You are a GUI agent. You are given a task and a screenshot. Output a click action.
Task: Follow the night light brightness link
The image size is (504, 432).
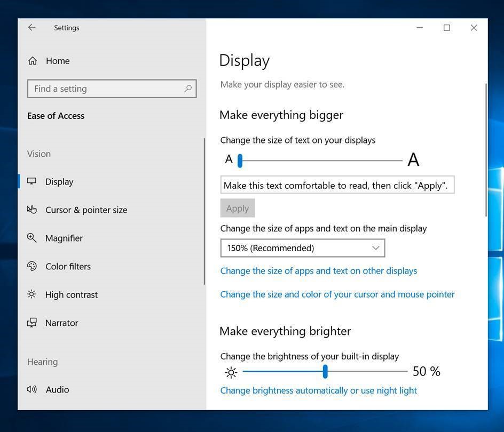tap(318, 390)
